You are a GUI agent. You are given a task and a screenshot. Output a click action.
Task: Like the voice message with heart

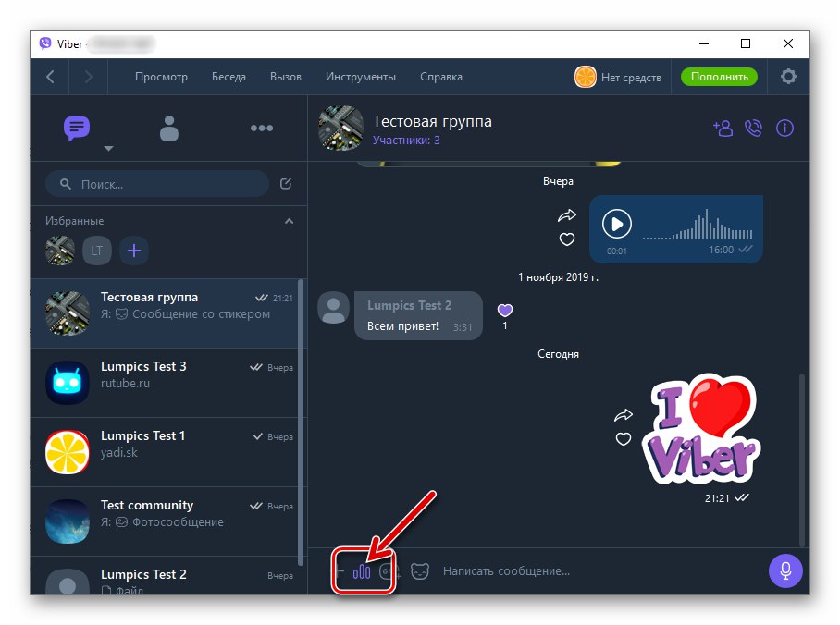point(567,239)
